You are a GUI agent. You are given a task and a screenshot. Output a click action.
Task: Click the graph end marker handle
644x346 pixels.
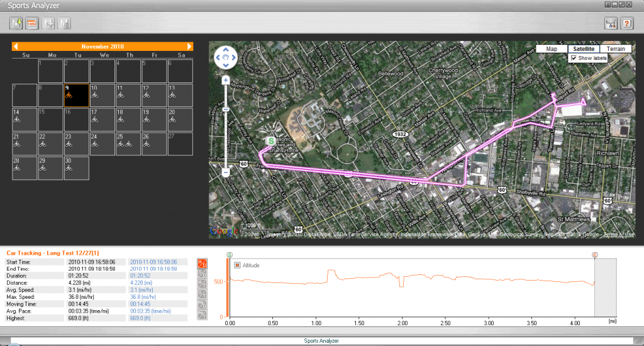tap(594, 255)
